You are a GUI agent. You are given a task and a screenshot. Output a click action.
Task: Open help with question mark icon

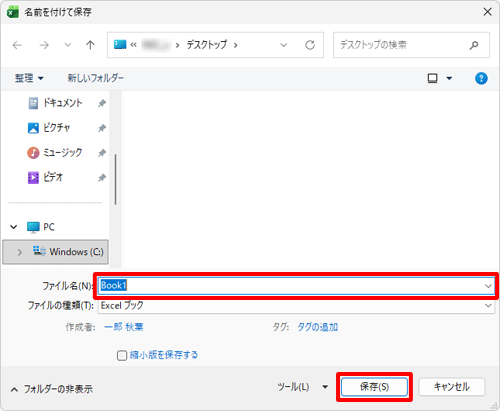(481, 78)
